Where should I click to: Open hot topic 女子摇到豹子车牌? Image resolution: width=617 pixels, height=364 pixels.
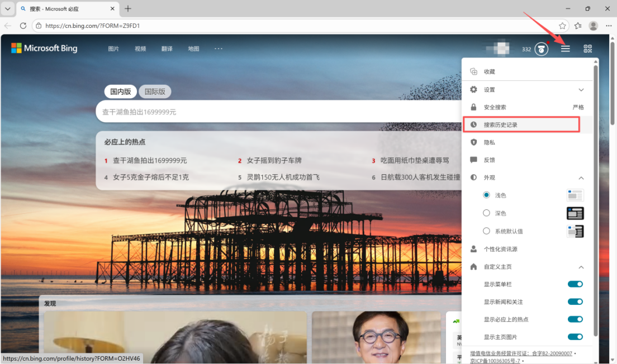(274, 161)
